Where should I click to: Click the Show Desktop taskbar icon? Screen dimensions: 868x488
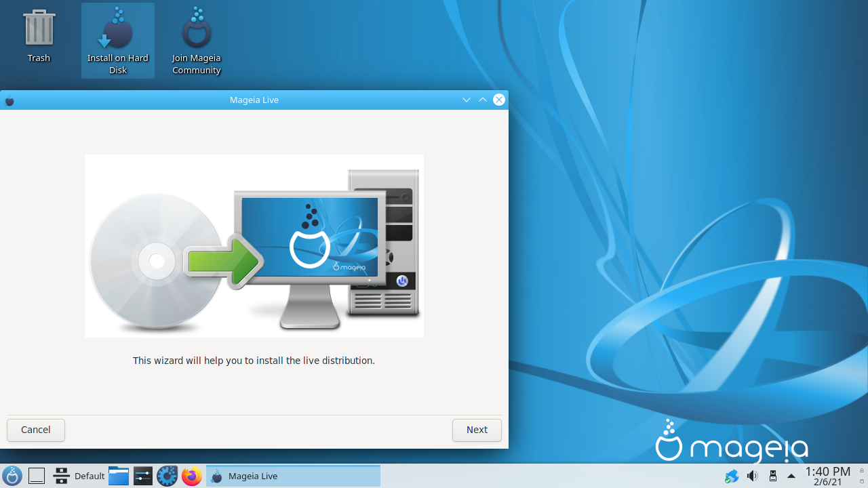[37, 476]
